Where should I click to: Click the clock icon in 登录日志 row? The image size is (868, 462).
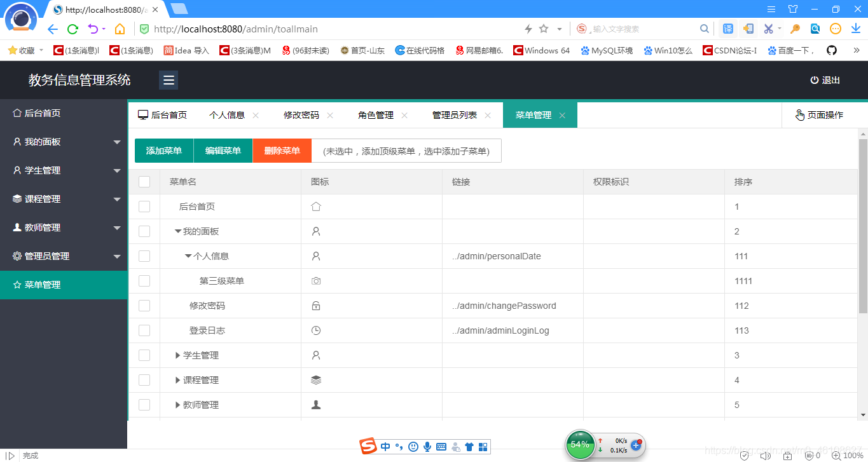[x=316, y=330]
